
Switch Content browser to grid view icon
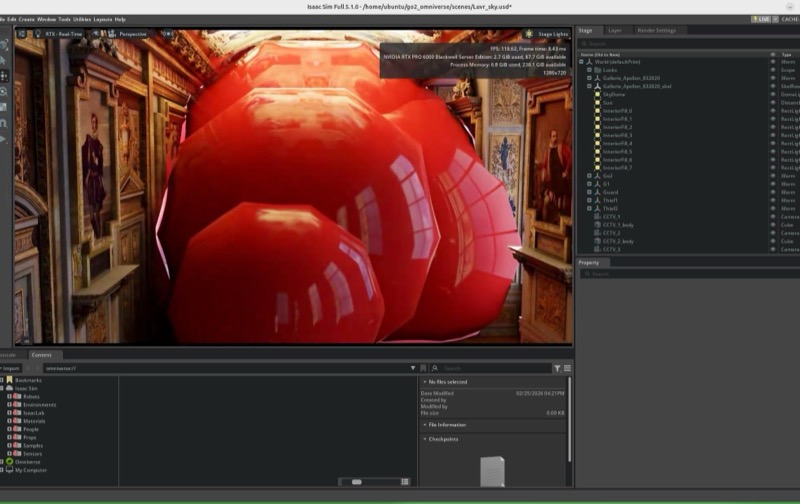point(405,482)
